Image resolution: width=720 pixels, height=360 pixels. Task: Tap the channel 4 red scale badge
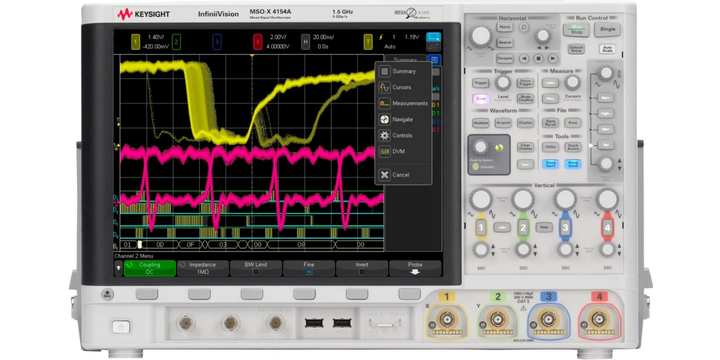coord(258,42)
